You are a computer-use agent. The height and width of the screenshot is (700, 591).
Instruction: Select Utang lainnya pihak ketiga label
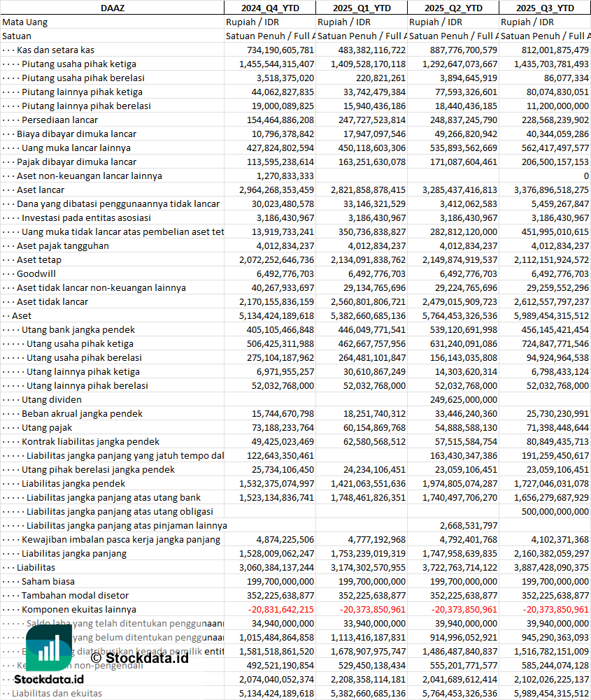click(83, 371)
